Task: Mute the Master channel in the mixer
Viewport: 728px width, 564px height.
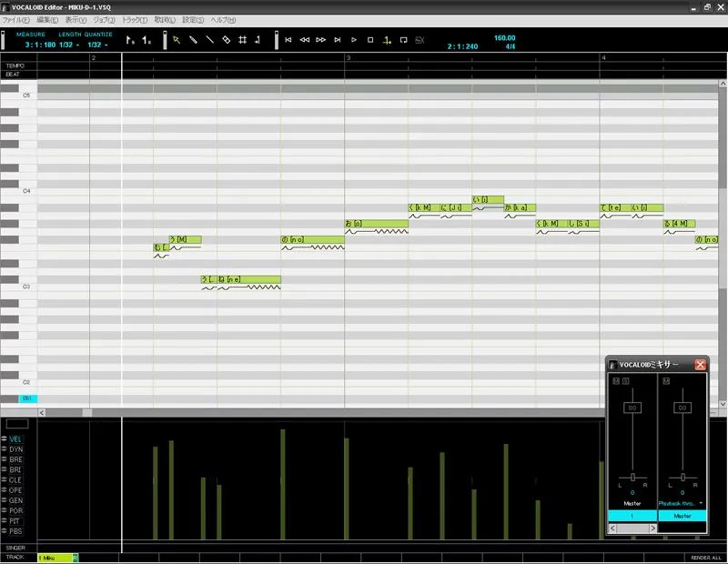Action: [x=666, y=381]
